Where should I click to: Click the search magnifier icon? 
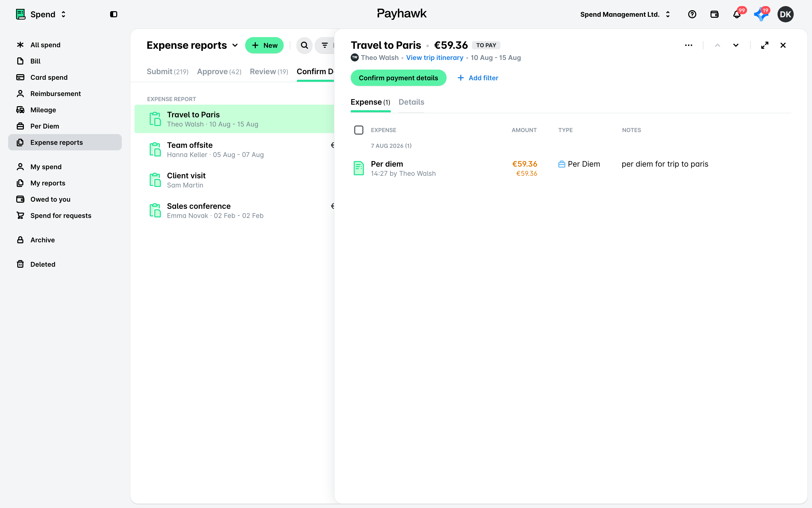(x=304, y=45)
